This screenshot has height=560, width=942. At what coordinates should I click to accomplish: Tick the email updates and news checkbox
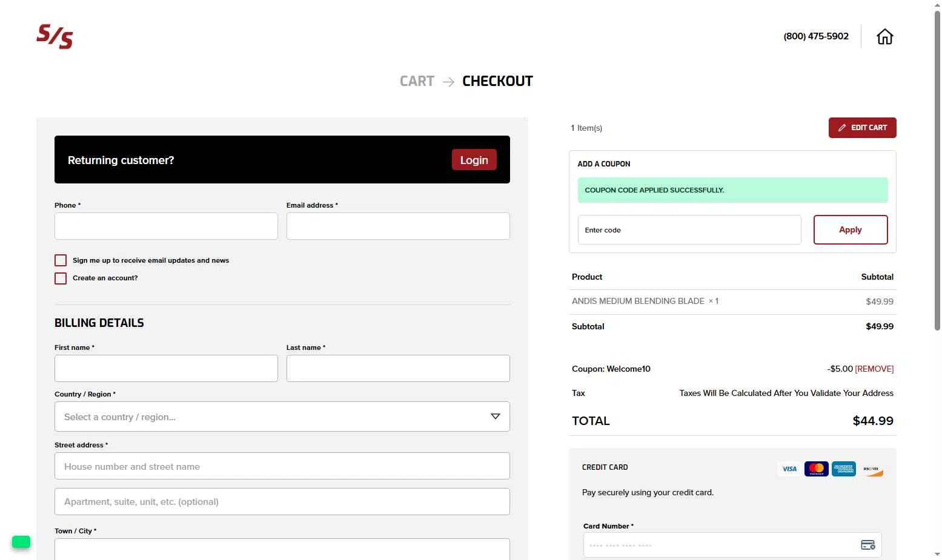click(61, 260)
